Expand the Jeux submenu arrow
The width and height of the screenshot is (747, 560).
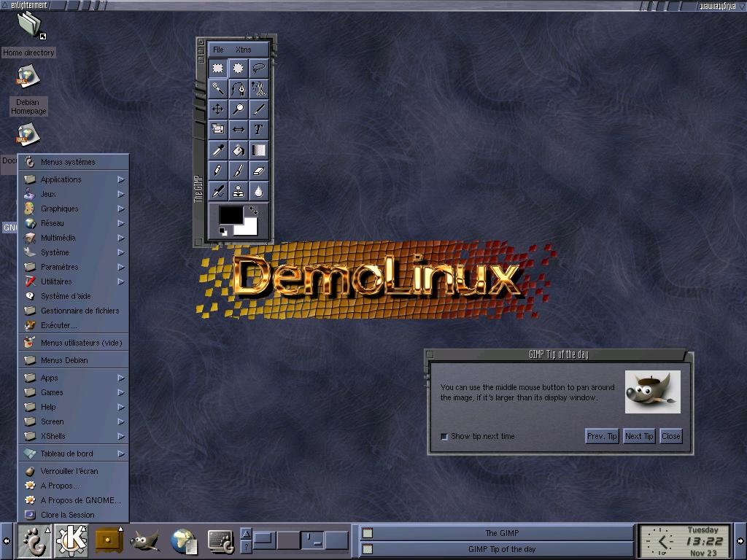point(121,194)
